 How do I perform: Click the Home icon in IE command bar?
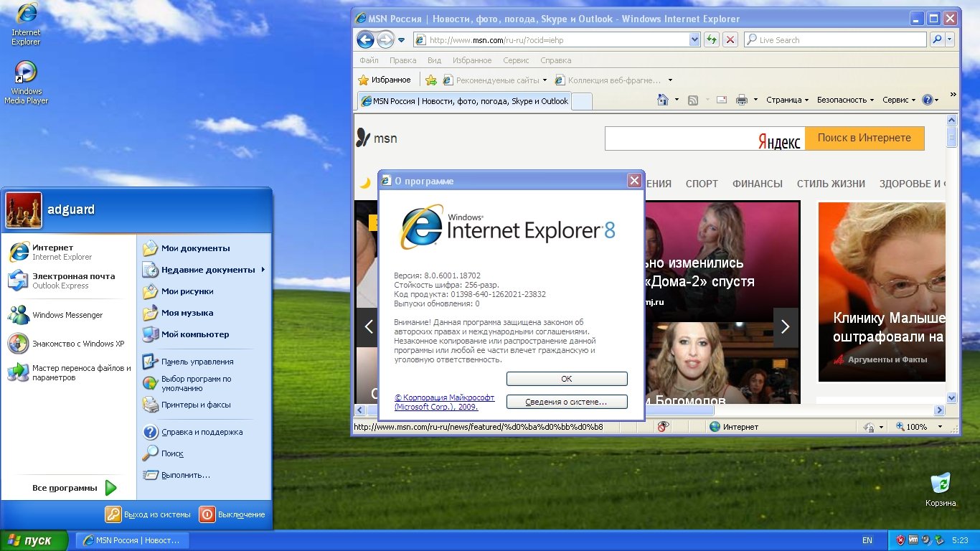click(x=664, y=100)
